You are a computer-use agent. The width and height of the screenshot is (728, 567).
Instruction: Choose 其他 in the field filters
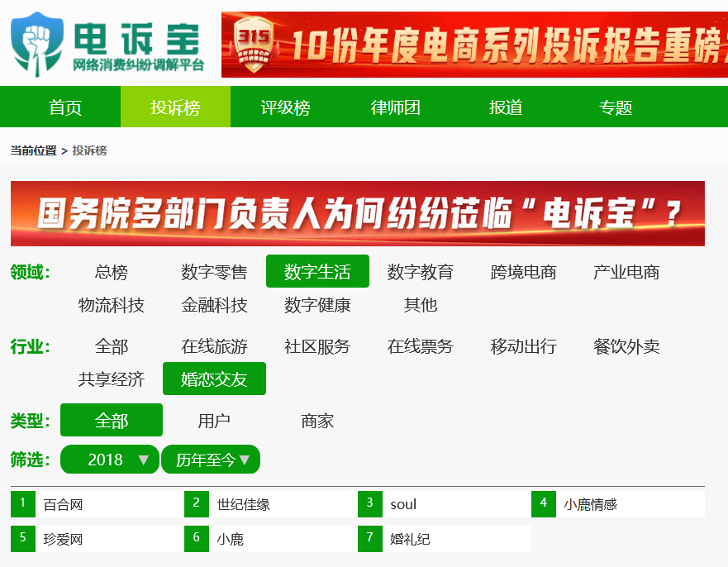point(421,305)
